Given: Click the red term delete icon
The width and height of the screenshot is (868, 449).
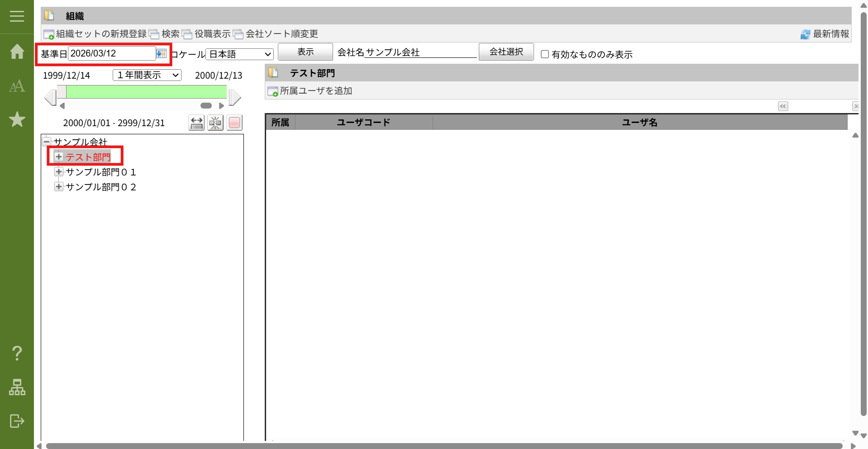Looking at the screenshot, I should 234,123.
